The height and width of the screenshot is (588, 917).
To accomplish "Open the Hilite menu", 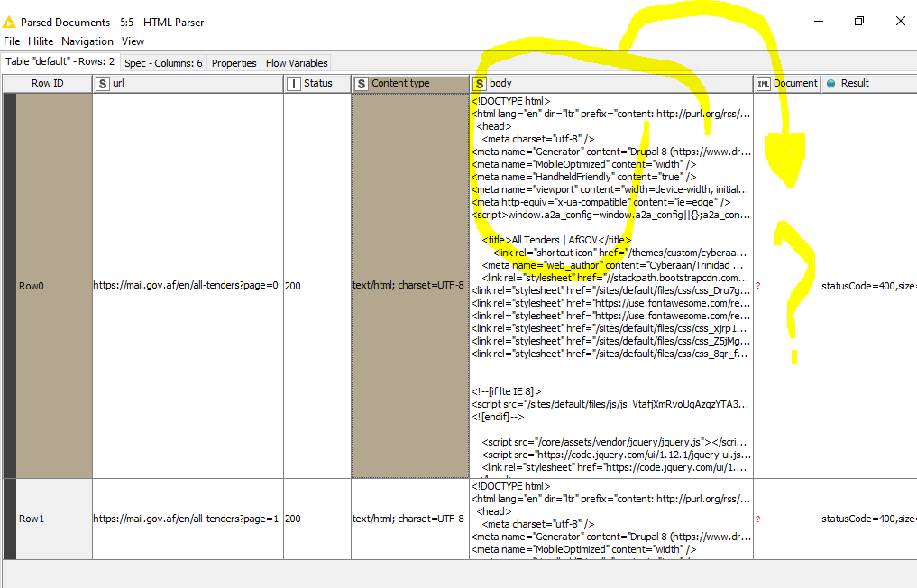I will click(x=41, y=41).
